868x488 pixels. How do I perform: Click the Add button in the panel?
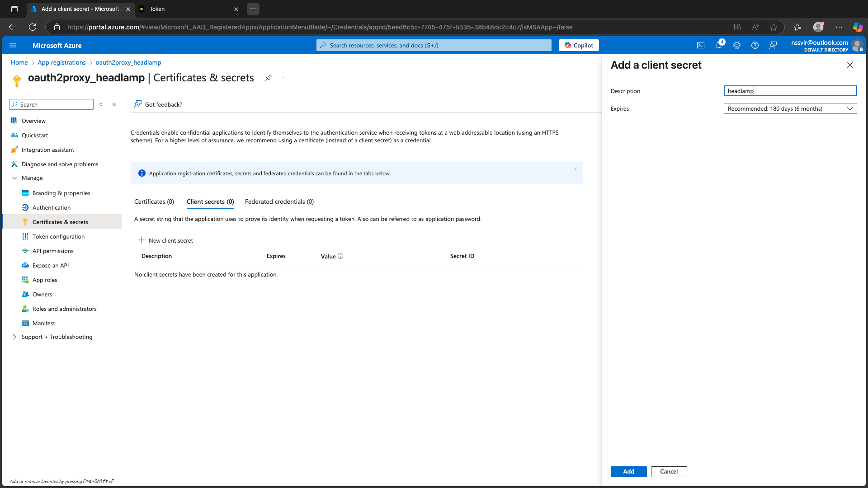[x=628, y=471]
